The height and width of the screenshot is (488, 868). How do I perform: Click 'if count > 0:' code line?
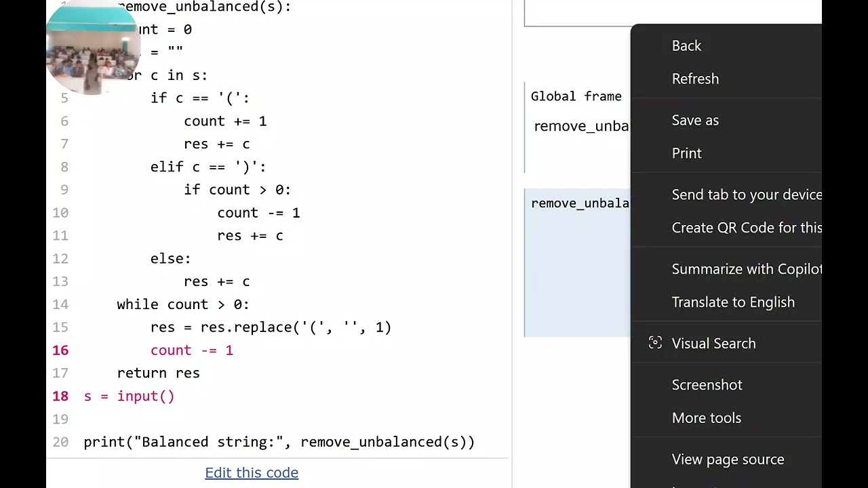pos(237,190)
